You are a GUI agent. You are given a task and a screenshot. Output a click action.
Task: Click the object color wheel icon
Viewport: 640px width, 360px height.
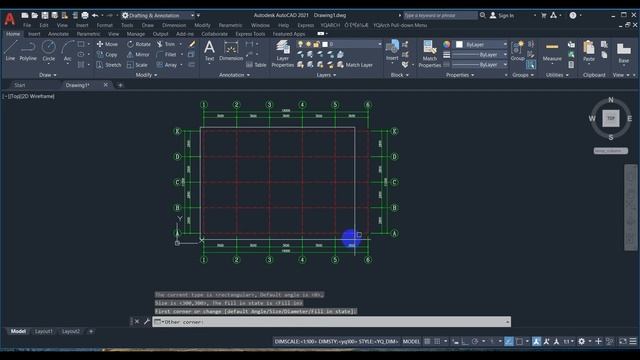pyautogui.click(x=447, y=44)
